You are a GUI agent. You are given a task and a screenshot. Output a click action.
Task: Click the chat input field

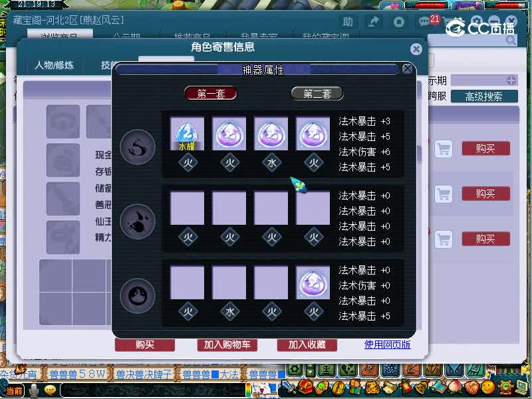[154, 390]
